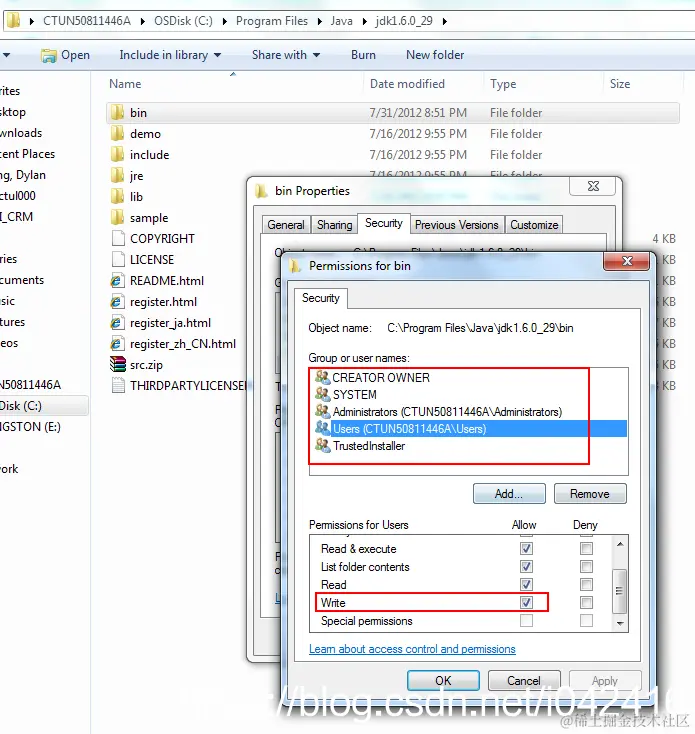Confirm permissions with OK button
Viewport: 695px width, 734px height.
pyautogui.click(x=443, y=681)
